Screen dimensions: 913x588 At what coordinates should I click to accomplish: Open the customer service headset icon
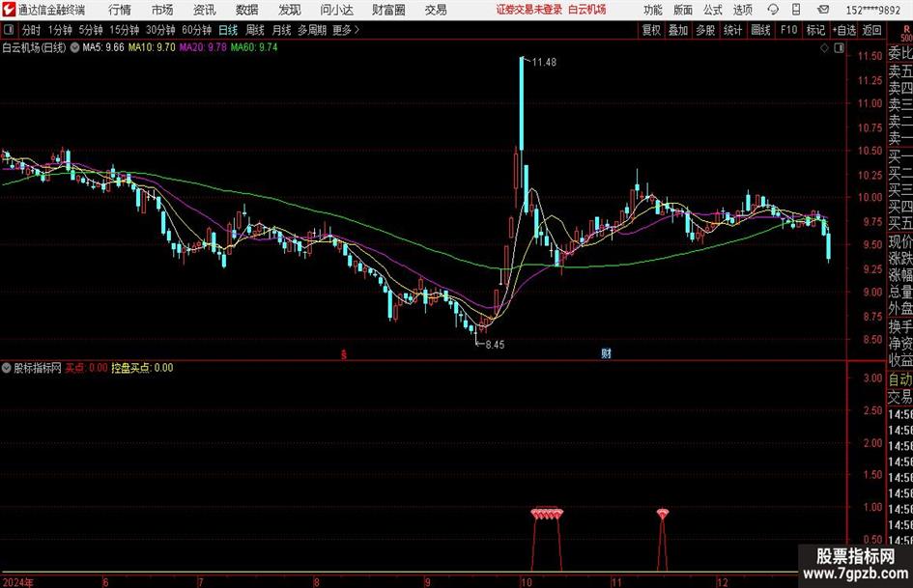tap(773, 10)
